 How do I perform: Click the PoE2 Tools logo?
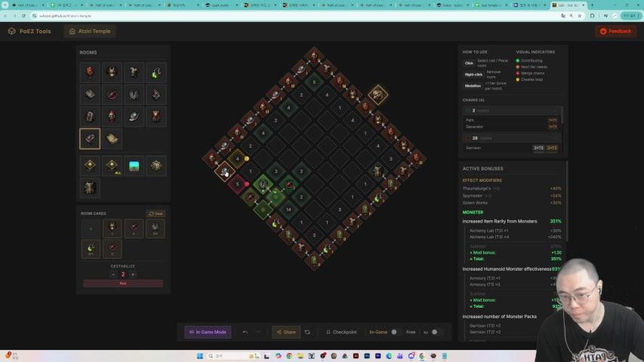pos(29,31)
